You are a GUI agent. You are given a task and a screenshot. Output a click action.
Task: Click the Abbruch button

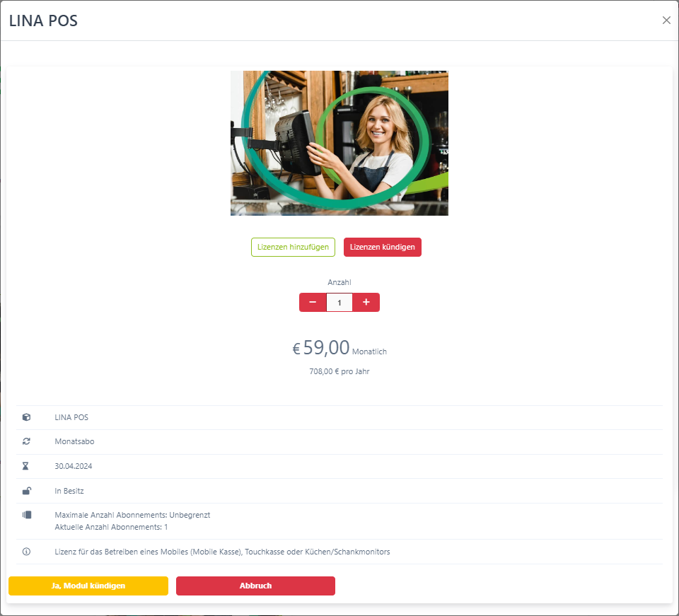click(x=255, y=586)
